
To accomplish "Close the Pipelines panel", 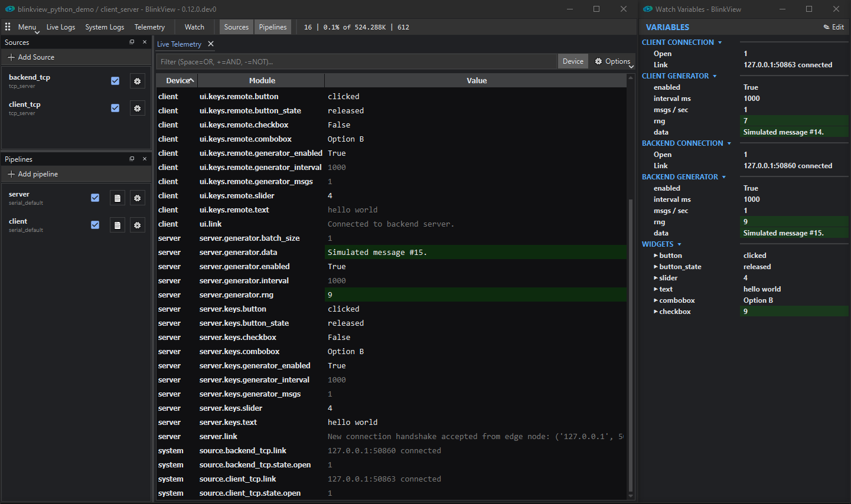I will click(145, 159).
